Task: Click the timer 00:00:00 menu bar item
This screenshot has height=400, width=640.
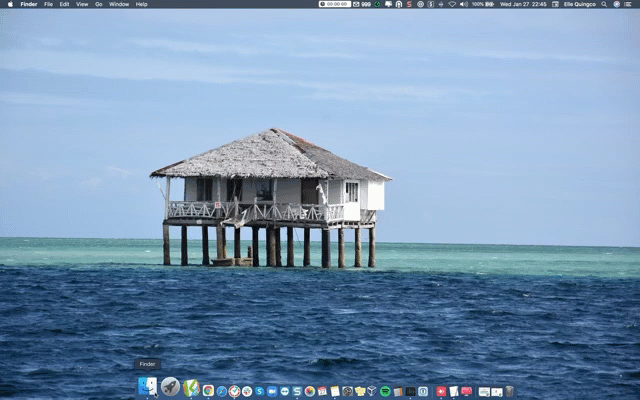Action: pyautogui.click(x=335, y=4)
